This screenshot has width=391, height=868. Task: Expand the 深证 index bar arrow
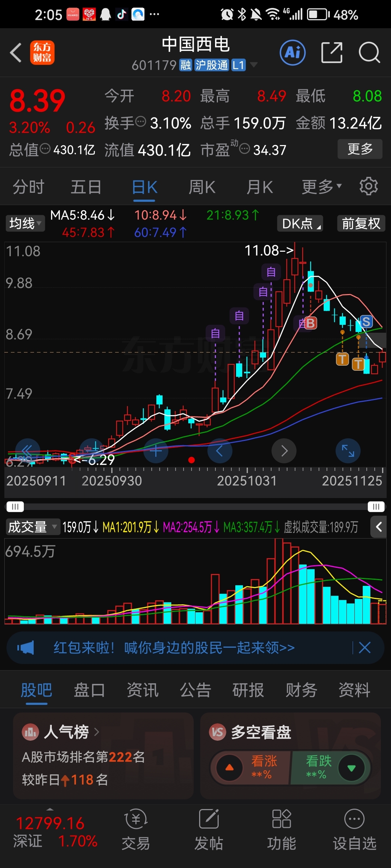(x=50, y=809)
